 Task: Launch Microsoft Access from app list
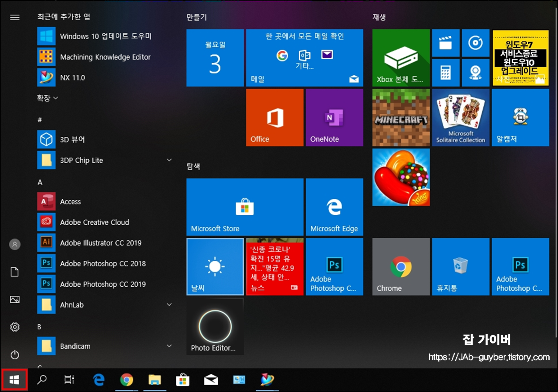105,201
